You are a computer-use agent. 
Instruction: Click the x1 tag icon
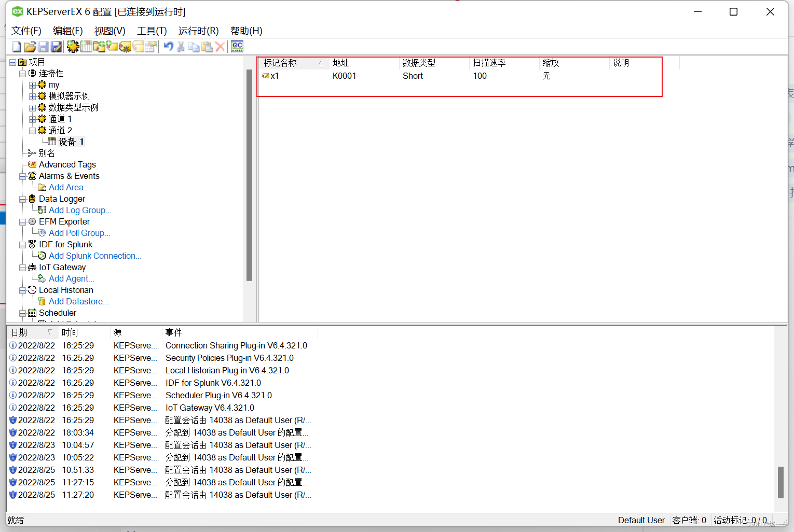266,76
